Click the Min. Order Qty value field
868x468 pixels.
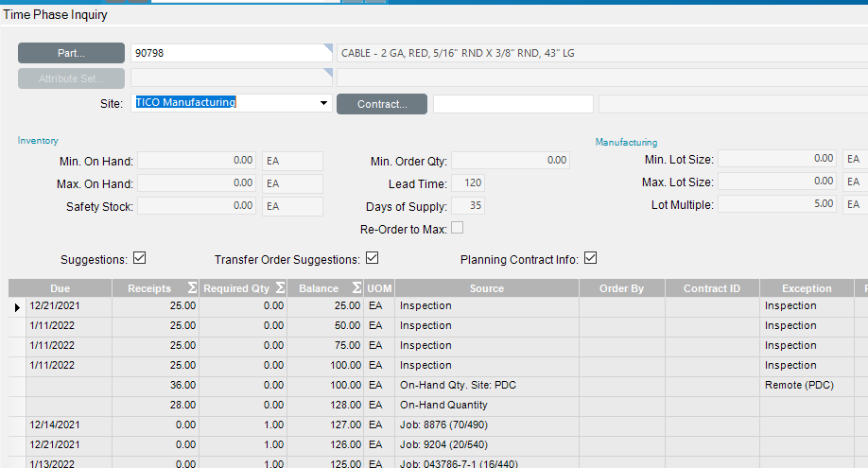511,160
